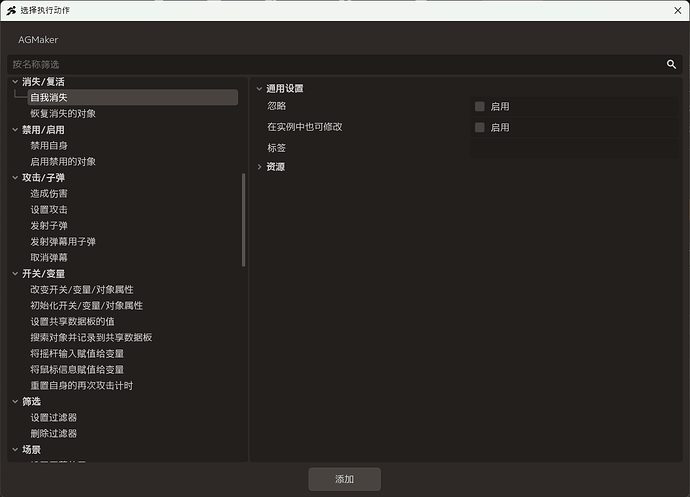The image size is (690, 497).
Task: Select the 设置攻击 action
Action: tap(49, 210)
